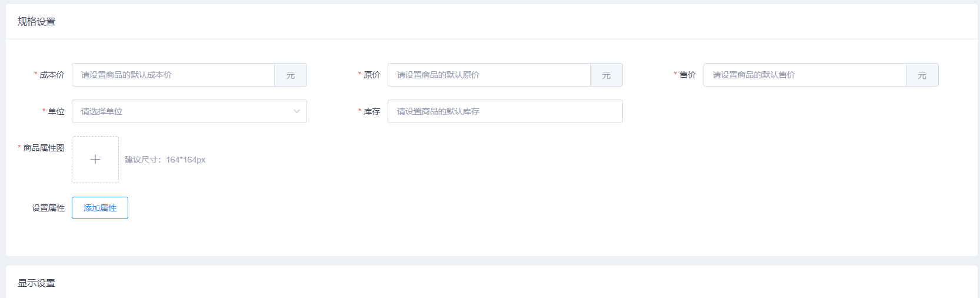The image size is (980, 298).
Task: Click the 原价 field label
Action: [x=372, y=75]
